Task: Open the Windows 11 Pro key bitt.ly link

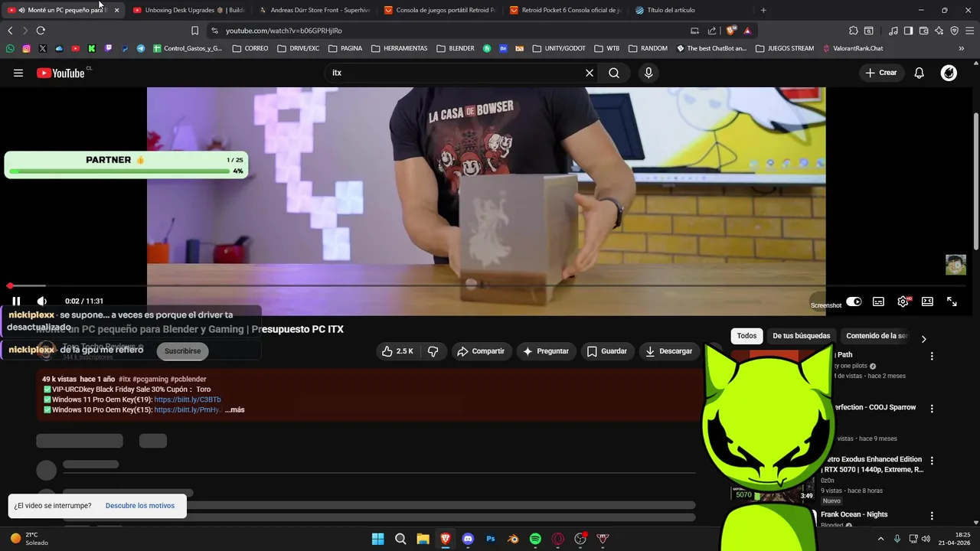Action: pos(188,400)
